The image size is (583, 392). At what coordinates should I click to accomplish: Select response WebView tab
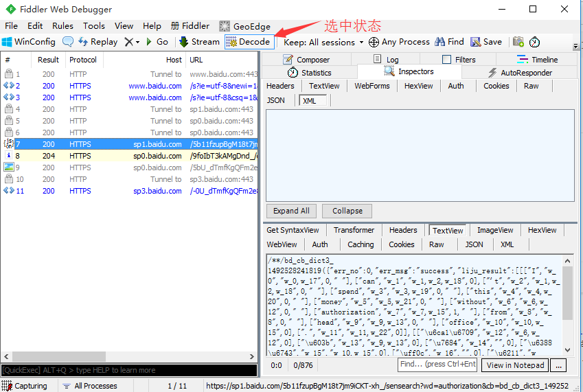pyautogui.click(x=282, y=244)
